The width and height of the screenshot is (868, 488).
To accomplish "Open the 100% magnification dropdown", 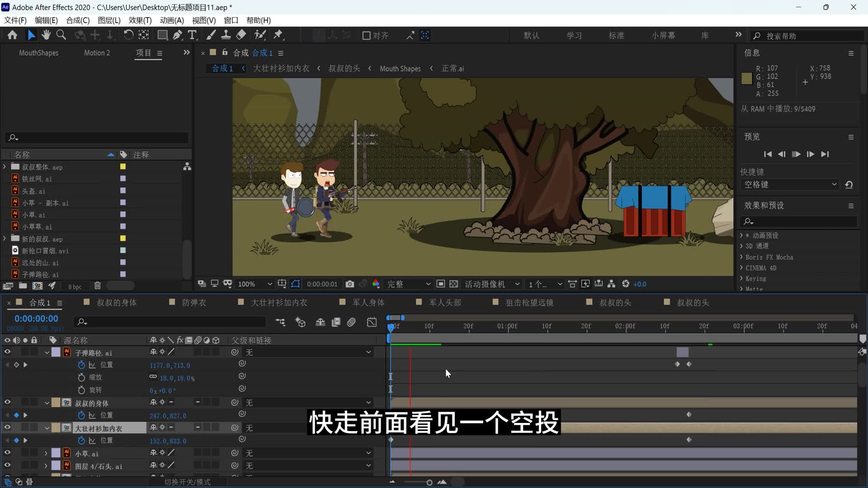I will coord(255,284).
